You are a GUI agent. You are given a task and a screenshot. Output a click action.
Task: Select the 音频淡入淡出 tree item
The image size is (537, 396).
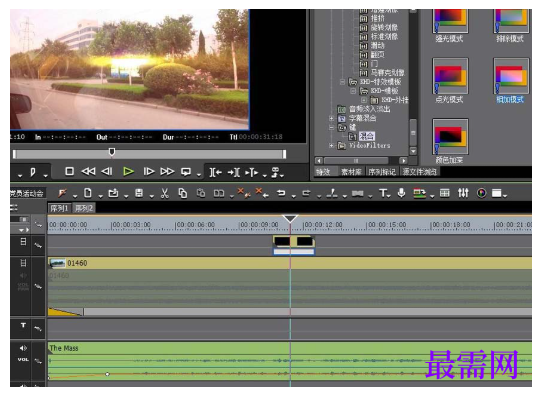pyautogui.click(x=370, y=109)
